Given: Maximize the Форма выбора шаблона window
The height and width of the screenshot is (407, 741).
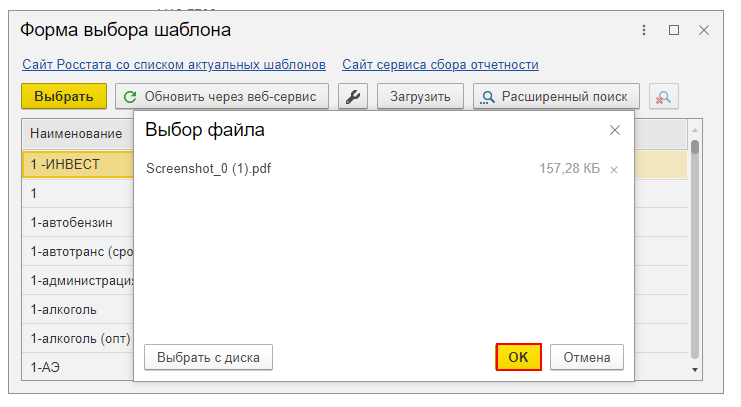Looking at the screenshot, I should tap(674, 30).
